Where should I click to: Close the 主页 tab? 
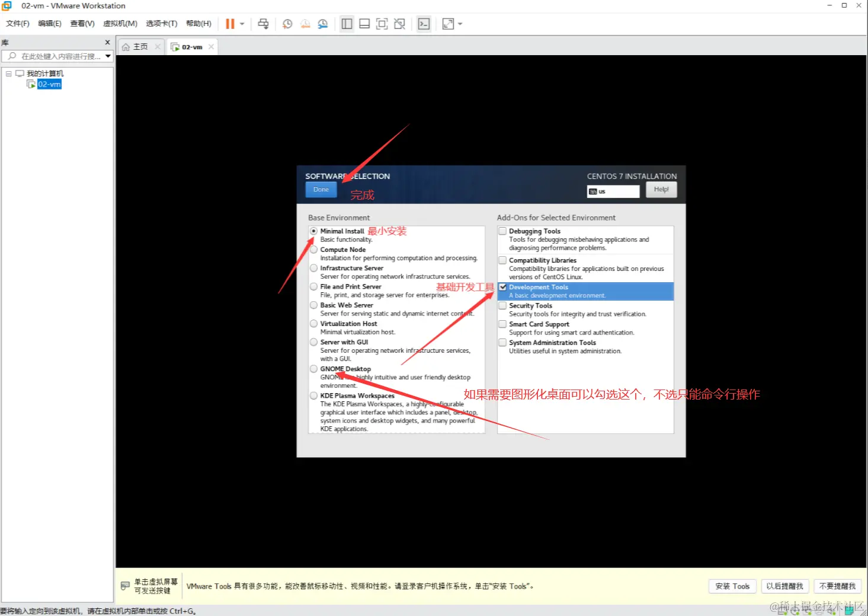158,47
